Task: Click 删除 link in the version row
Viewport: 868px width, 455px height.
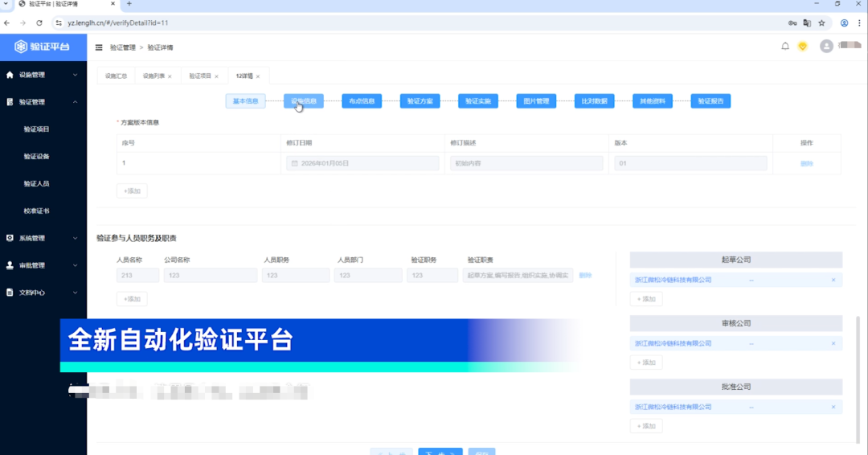Action: point(806,163)
